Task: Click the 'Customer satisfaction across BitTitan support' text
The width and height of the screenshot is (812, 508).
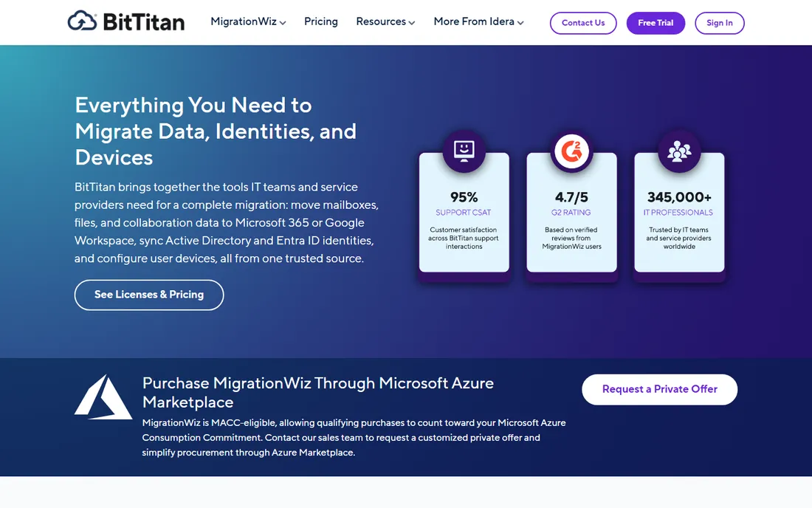Action: pos(464,238)
